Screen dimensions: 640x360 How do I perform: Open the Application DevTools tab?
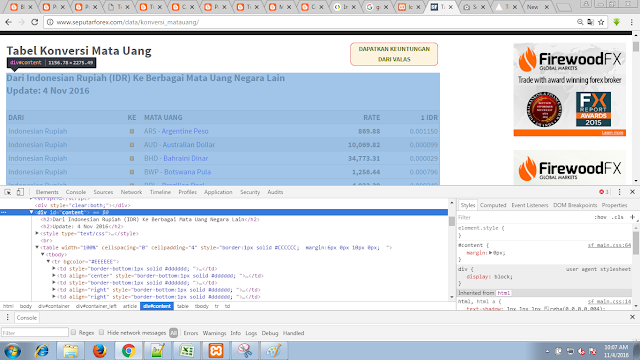pos(218,192)
